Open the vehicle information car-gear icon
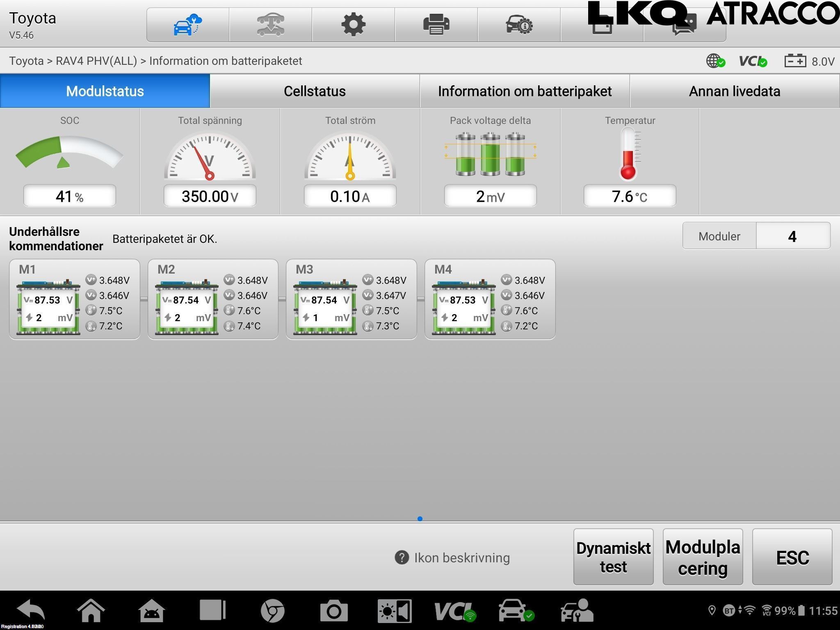This screenshot has height=630, width=840. (519, 25)
